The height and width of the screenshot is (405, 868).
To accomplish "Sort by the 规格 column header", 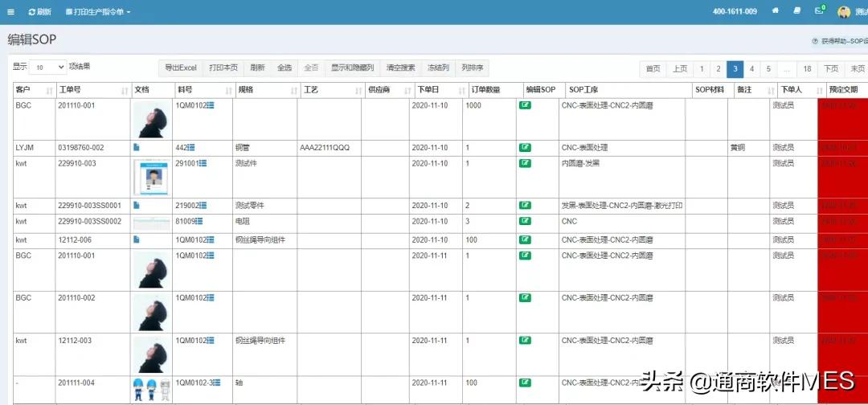I will point(268,90).
